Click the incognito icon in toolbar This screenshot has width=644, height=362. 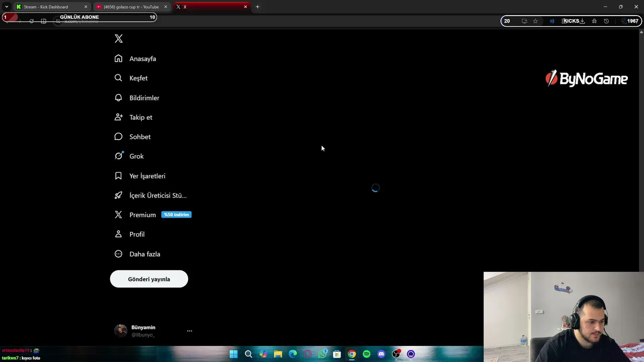594,21
